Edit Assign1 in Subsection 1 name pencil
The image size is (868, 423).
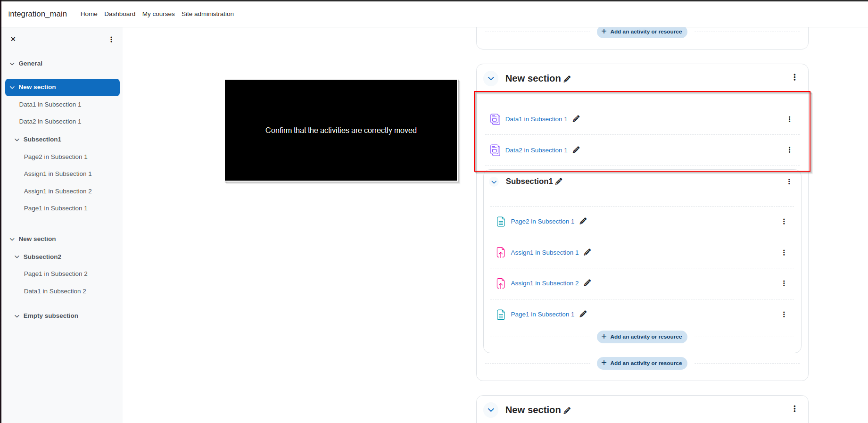click(x=587, y=252)
